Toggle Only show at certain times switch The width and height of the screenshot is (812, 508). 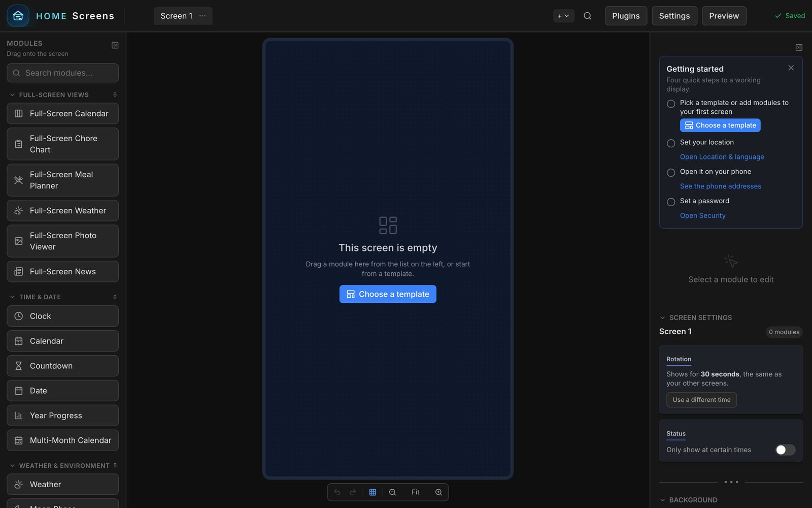pyautogui.click(x=785, y=450)
